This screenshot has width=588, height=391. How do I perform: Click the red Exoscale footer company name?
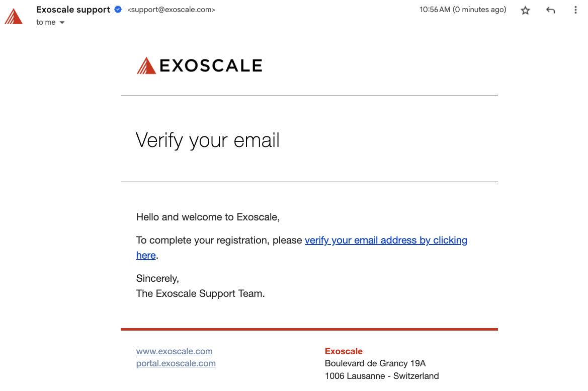(344, 351)
